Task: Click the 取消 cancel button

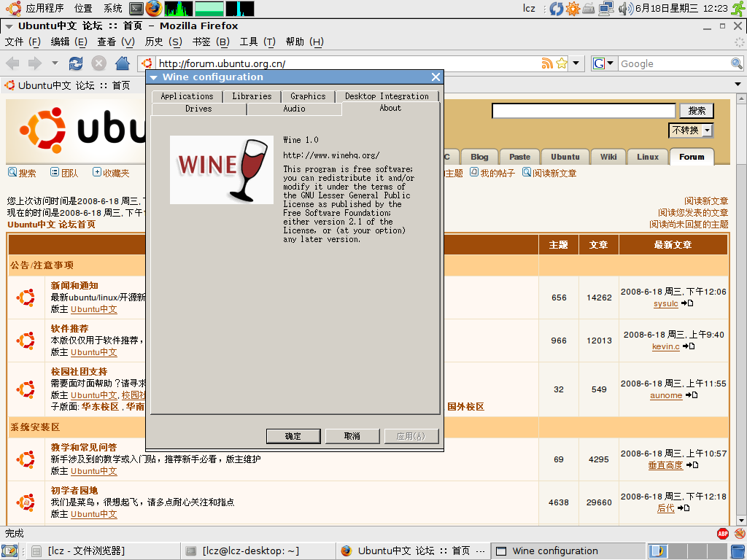Action: pos(352,436)
